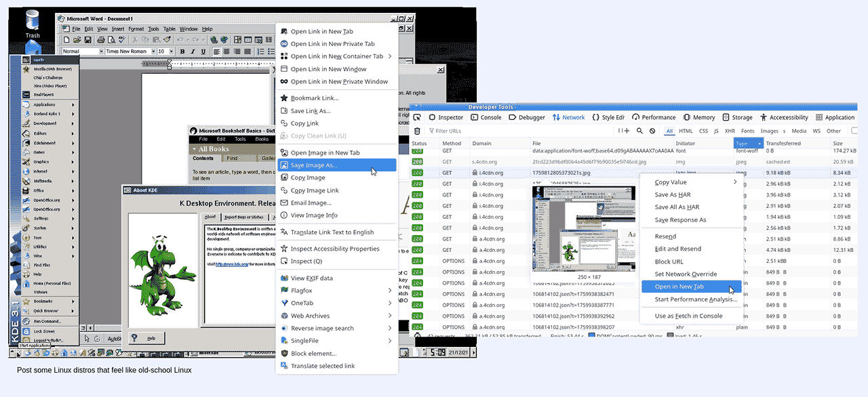The width and height of the screenshot is (868, 397).
Task: Click the Open folder icon in Word toolbar
Action: (77, 40)
